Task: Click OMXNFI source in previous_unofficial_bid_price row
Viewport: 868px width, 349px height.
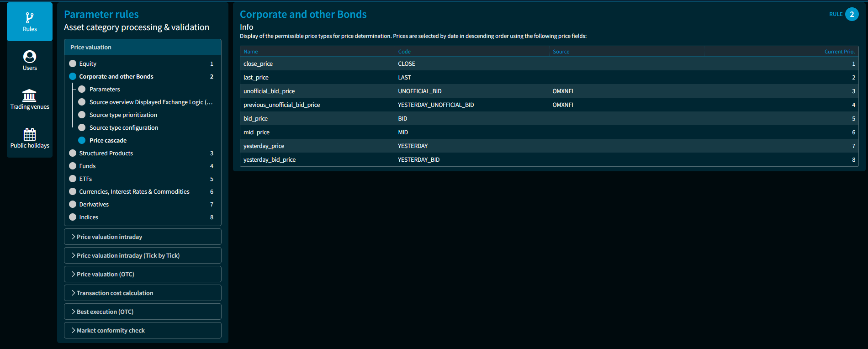Action: [x=563, y=105]
